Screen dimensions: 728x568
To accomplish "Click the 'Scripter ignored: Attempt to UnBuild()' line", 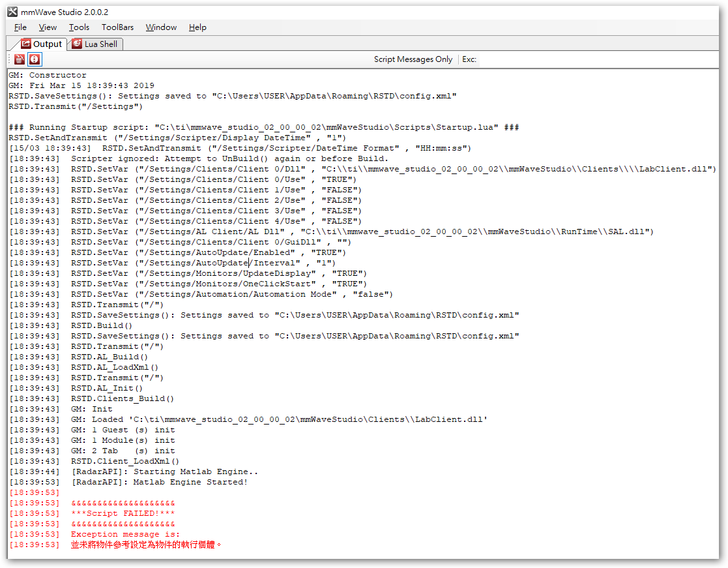I will [x=199, y=158].
